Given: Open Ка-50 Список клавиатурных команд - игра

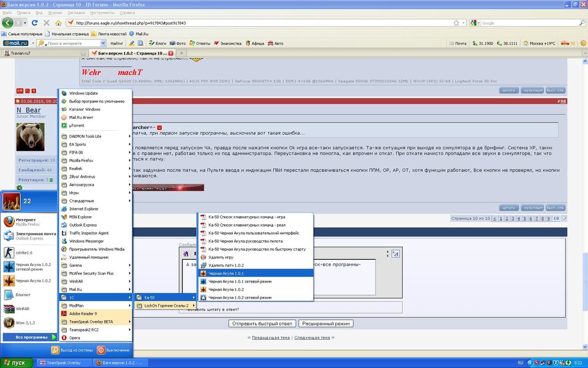Looking at the screenshot, I should [256, 217].
